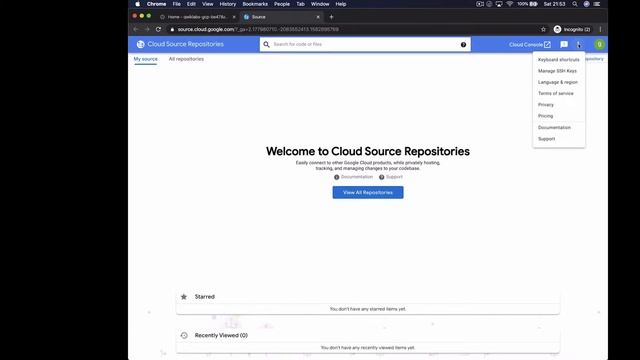Click the Siri icon in the menu bar
The height and width of the screenshot is (360, 640).
pyautogui.click(x=587, y=4)
